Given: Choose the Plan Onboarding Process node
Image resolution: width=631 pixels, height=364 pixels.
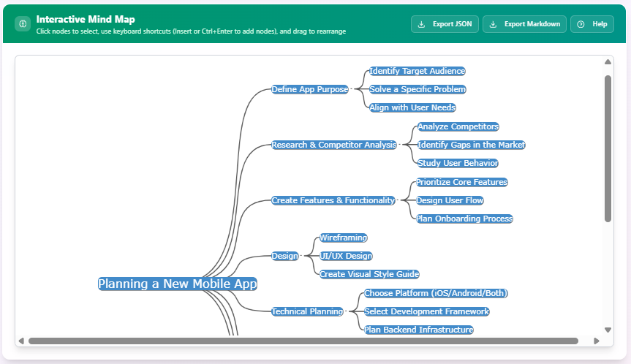Looking at the screenshot, I should pos(464,219).
